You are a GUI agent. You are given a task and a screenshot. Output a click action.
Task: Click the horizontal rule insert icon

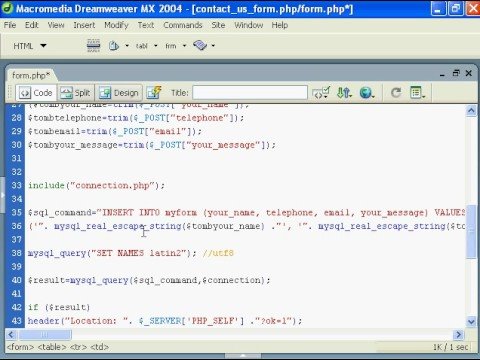[x=93, y=46]
